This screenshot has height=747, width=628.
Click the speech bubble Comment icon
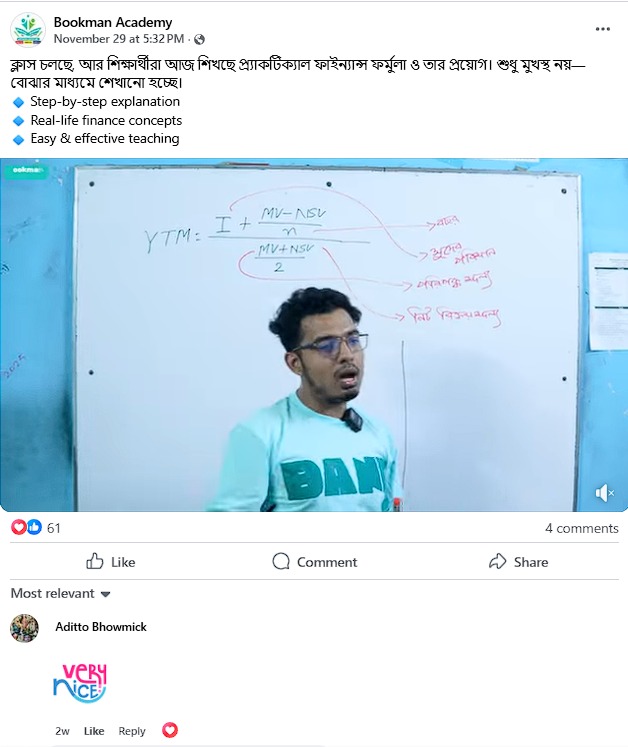coord(281,561)
